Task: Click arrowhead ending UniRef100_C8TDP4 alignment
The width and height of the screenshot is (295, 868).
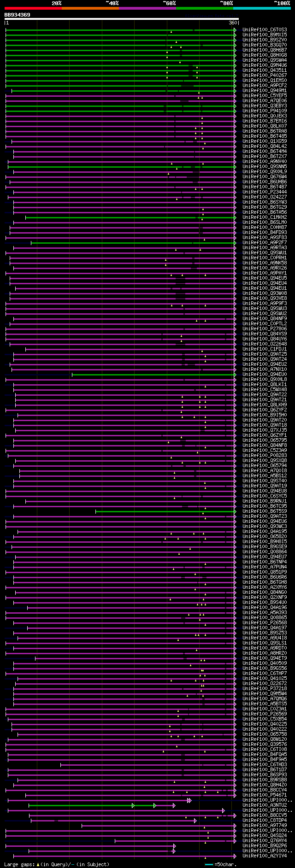Action: click(x=195, y=821)
